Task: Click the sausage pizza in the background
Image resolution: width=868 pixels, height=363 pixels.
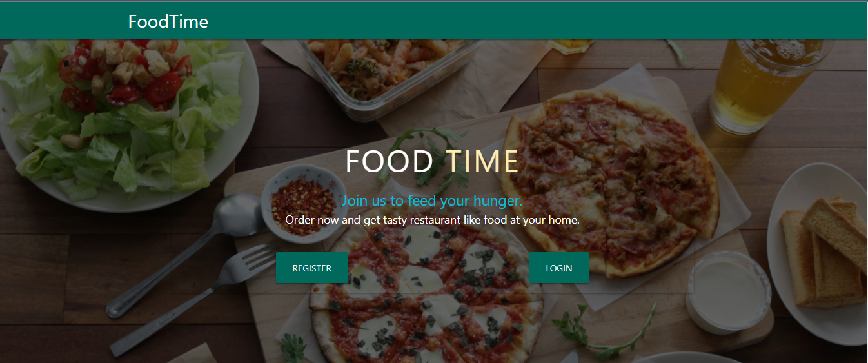Action: [609, 182]
